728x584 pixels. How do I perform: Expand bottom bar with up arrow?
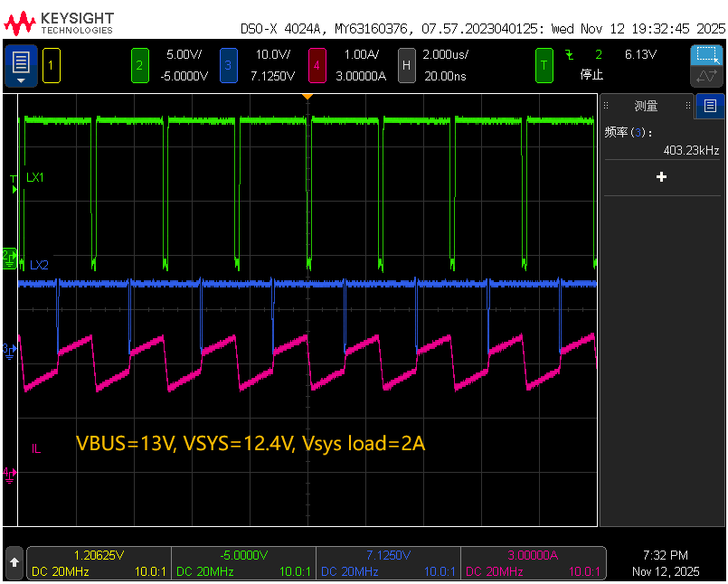coord(14,562)
